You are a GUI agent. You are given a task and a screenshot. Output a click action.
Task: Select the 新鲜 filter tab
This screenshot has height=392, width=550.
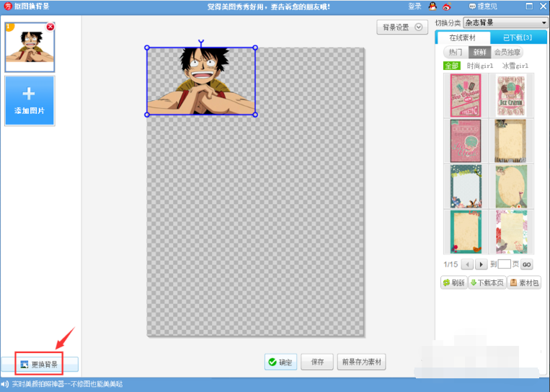[479, 53]
